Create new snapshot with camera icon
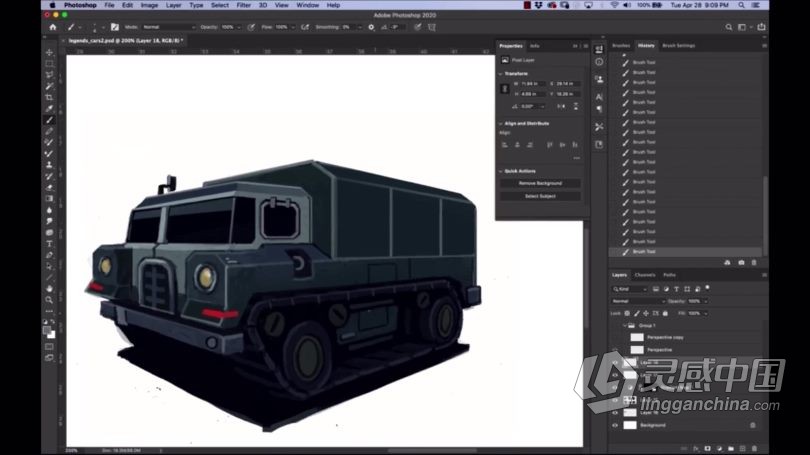Image resolution: width=810 pixels, height=455 pixels. pyautogui.click(x=741, y=262)
